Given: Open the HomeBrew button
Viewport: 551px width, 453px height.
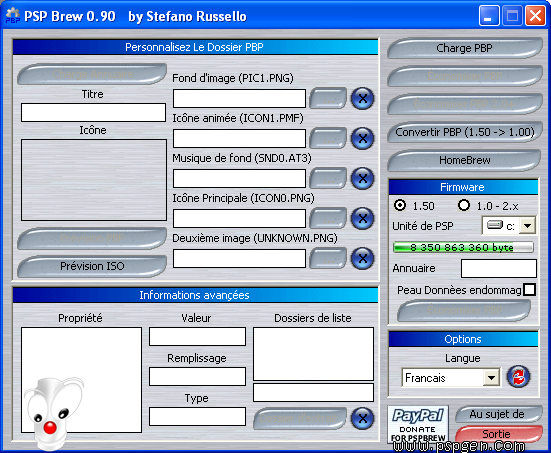Looking at the screenshot, I should 465,160.
